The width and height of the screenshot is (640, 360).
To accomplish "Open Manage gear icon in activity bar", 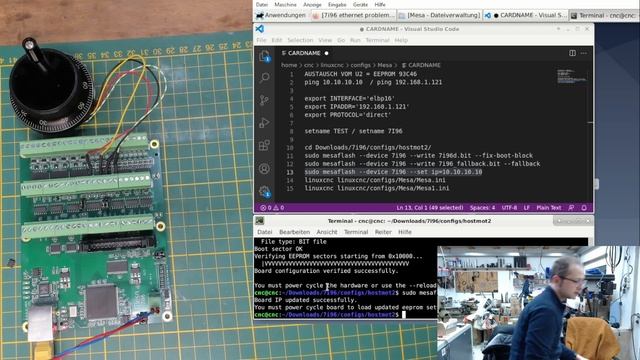I will [x=264, y=191].
